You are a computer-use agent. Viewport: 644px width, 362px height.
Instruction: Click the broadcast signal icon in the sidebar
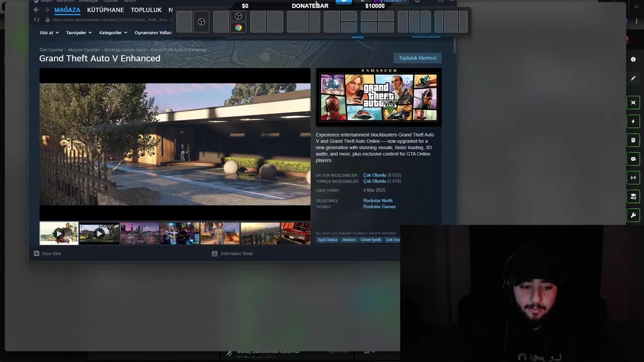pos(633,177)
